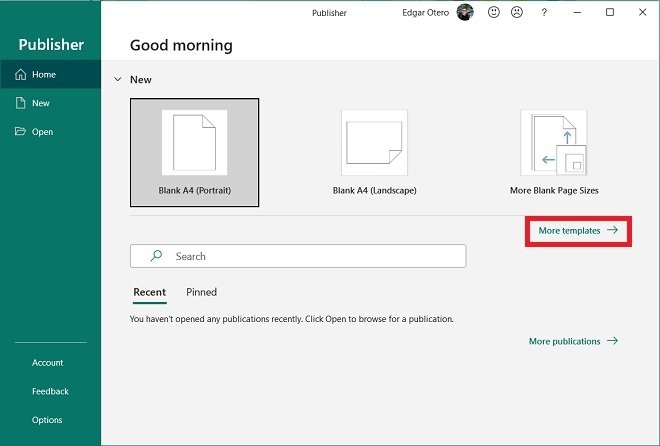Click the magnifier icon in Search box
Viewport: 660px width, 446px height.
click(156, 255)
